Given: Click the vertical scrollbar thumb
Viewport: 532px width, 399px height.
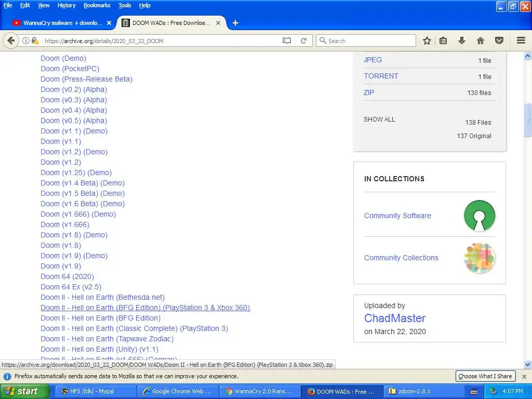Looking at the screenshot, I should click(x=528, y=120).
